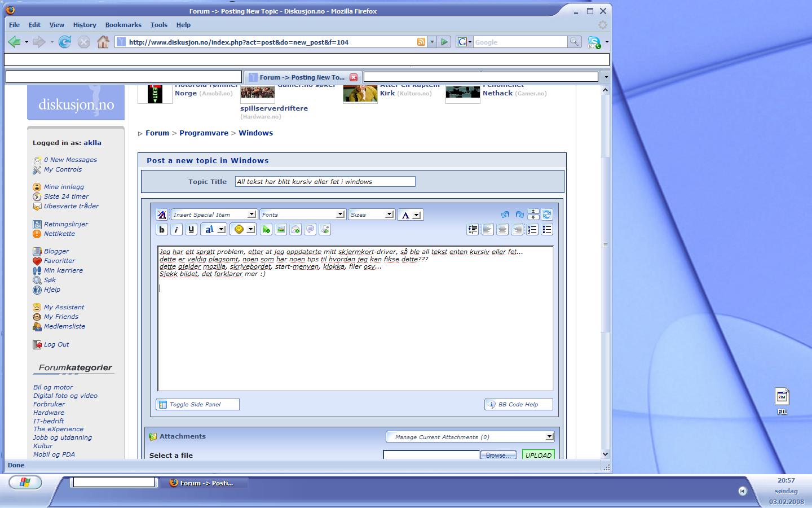Align text center in editor
The width and height of the screenshot is (812, 508).
coord(502,229)
